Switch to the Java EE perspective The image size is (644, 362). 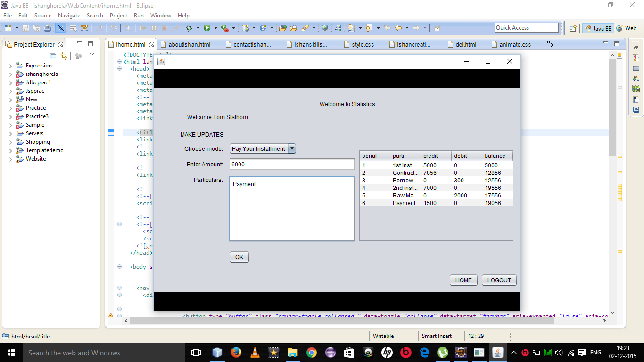point(597,28)
